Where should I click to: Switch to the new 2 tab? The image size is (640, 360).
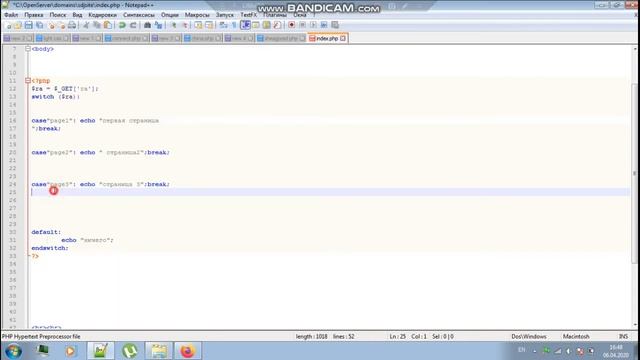(x=18, y=38)
